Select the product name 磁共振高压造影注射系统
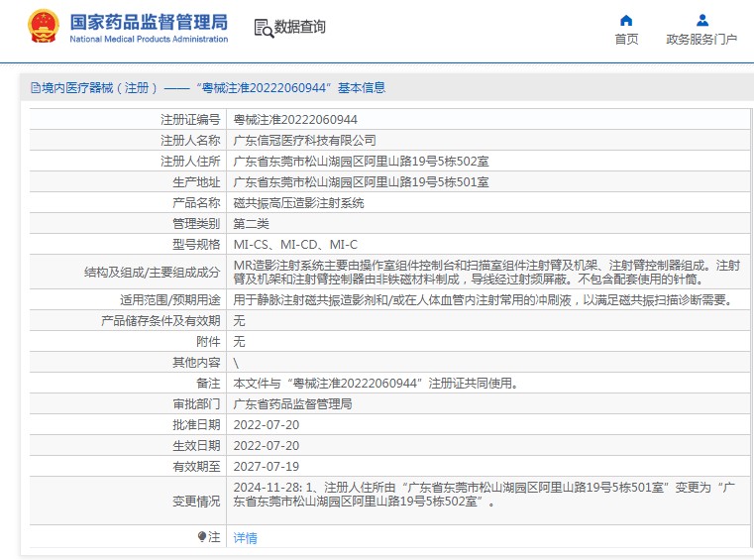Viewport: 754px width, 560px height. (298, 202)
